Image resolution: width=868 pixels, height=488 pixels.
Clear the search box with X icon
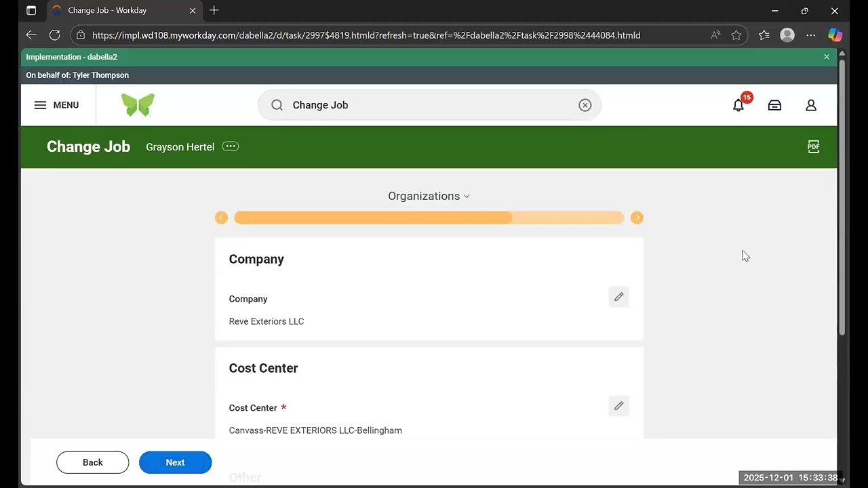[x=585, y=105]
